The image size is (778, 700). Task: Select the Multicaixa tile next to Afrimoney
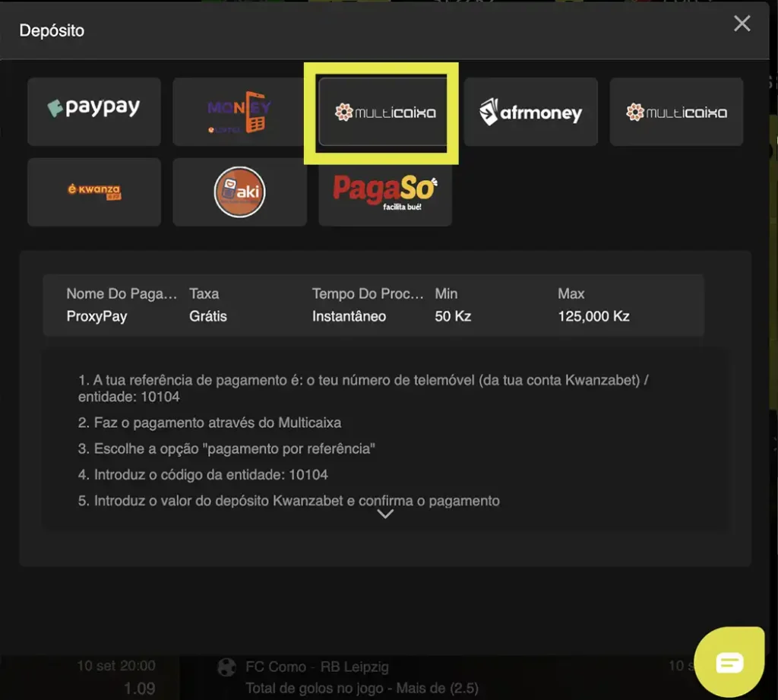676,112
